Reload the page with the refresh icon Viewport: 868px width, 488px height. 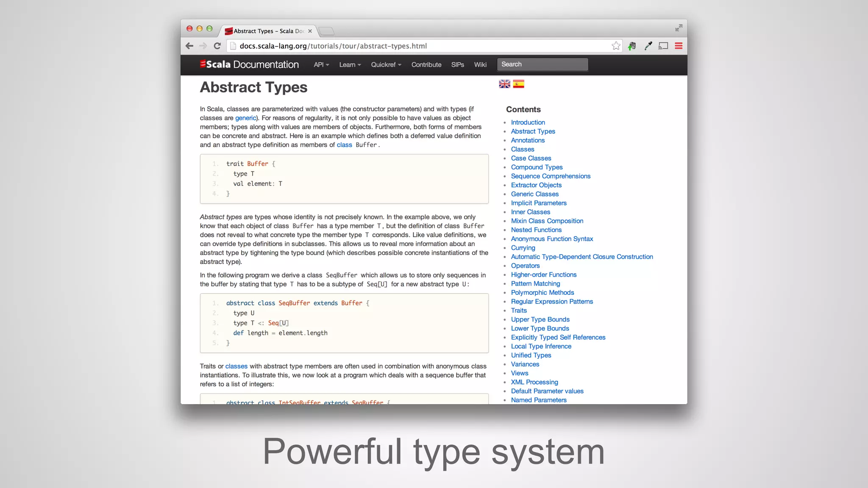point(217,46)
